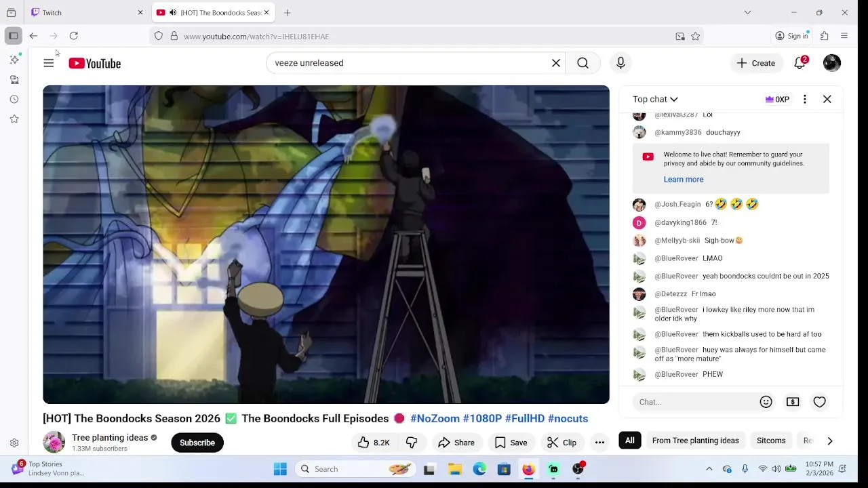
Task: Reload the current page
Action: [74, 36]
